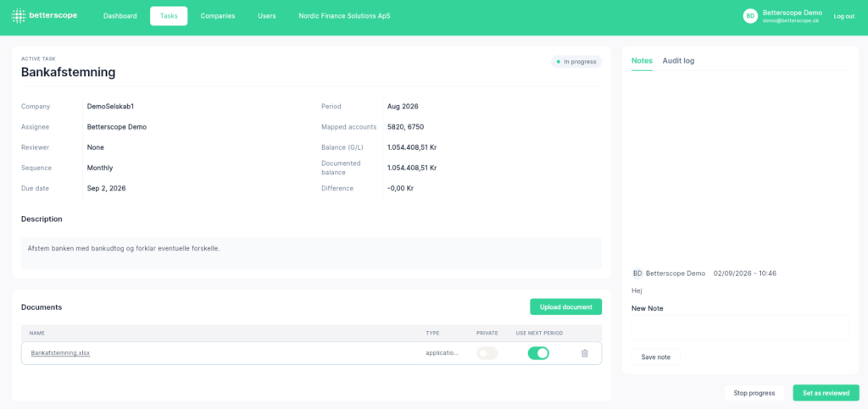Delete Bankafstemning.xlsx with the trash icon

(x=585, y=353)
